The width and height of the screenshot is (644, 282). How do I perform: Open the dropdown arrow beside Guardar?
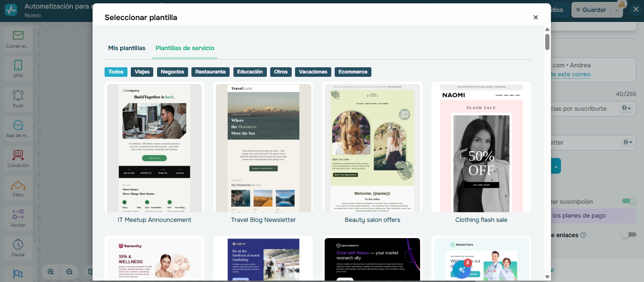click(x=617, y=10)
